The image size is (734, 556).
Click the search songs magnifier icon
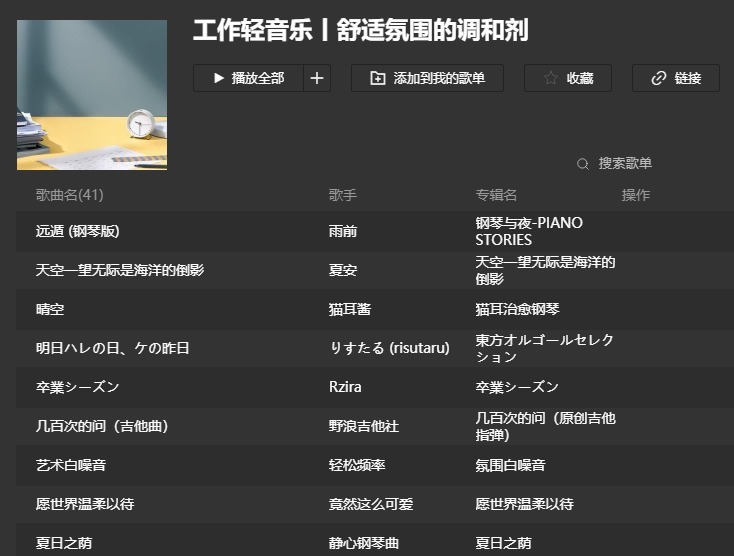tap(583, 164)
